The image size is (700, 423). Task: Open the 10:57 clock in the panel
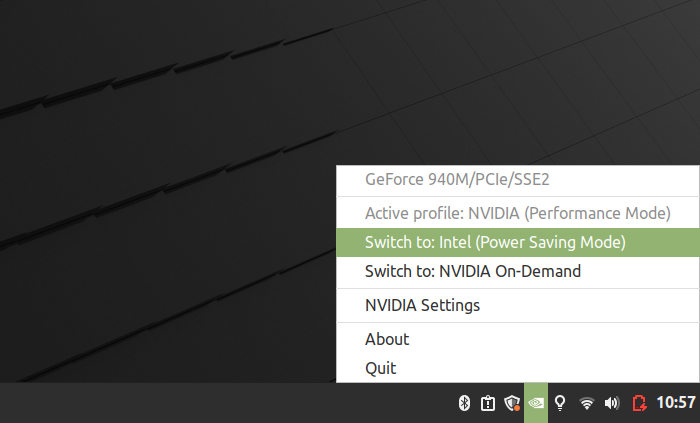(676, 402)
